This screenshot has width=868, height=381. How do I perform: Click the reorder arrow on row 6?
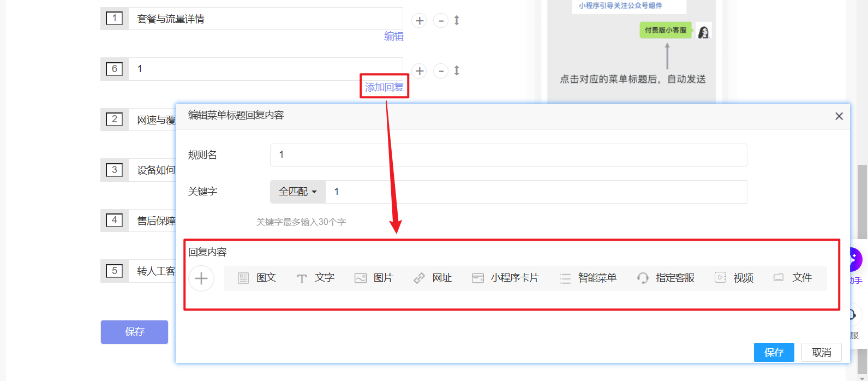click(457, 70)
